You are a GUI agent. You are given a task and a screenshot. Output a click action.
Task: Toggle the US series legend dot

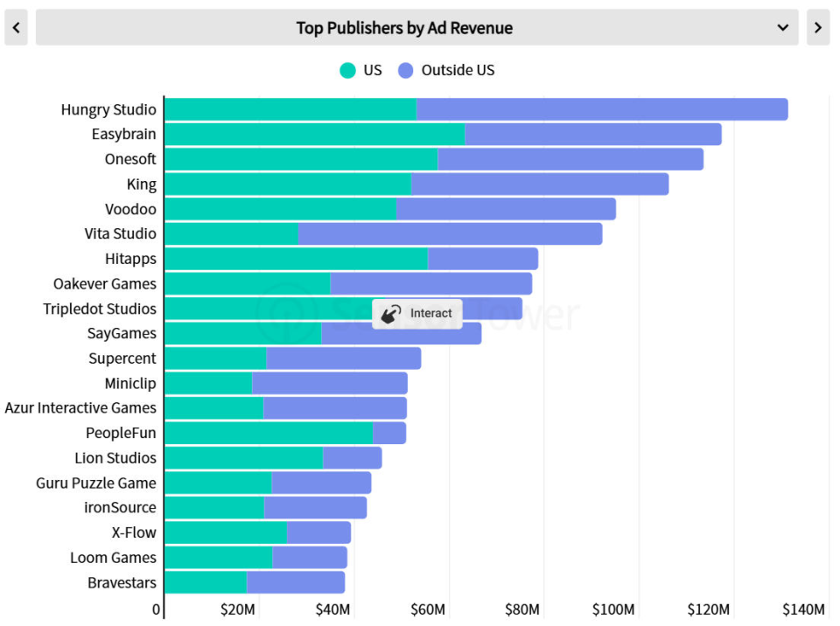click(347, 70)
